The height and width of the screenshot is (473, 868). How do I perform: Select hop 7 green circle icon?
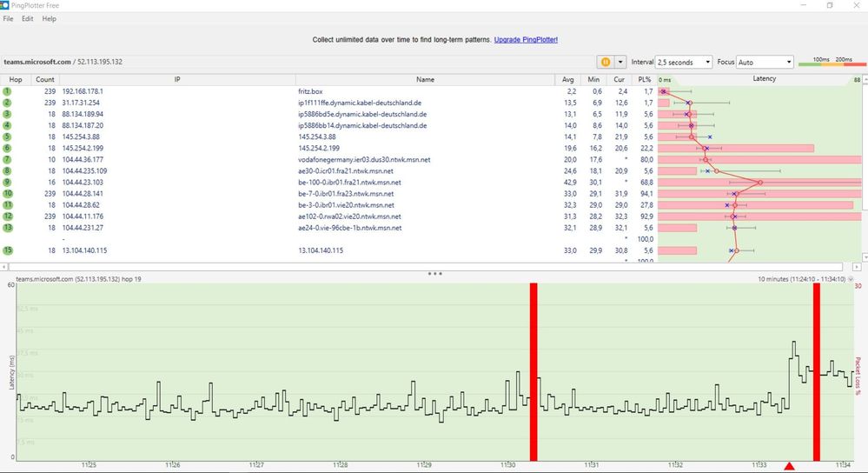click(7, 159)
